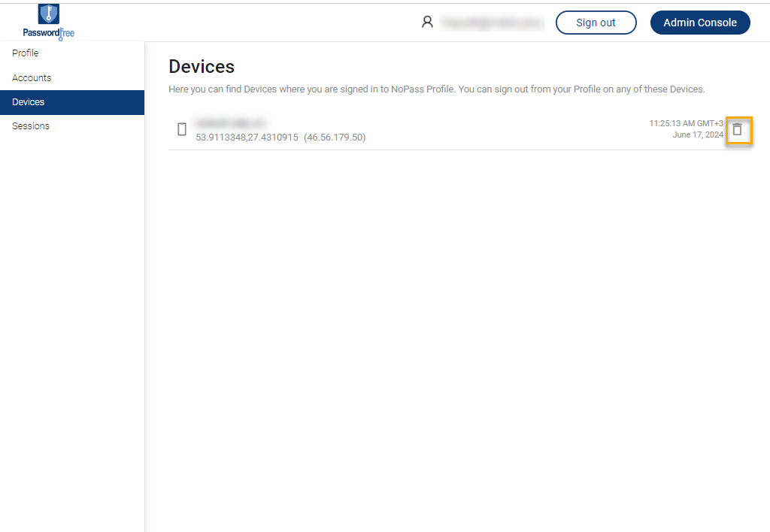Click the Devices description paragraph text

(x=436, y=89)
